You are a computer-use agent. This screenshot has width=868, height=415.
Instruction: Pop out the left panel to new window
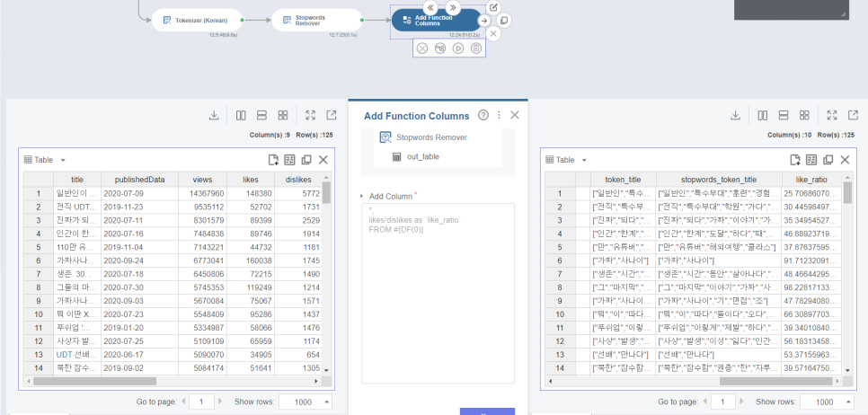[331, 115]
